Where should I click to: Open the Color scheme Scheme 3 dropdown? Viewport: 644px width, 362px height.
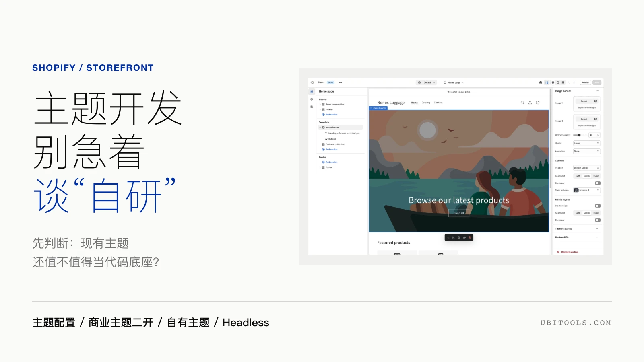pyautogui.click(x=587, y=190)
